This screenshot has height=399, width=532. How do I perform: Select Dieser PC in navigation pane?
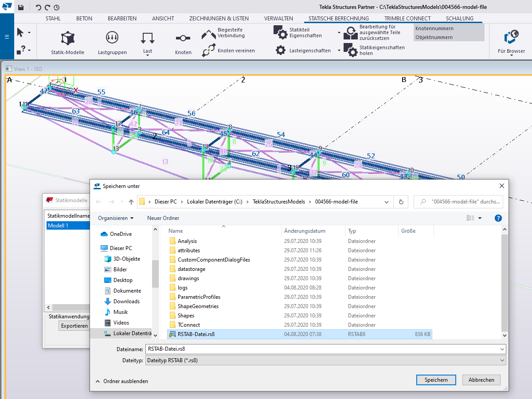tap(116, 248)
